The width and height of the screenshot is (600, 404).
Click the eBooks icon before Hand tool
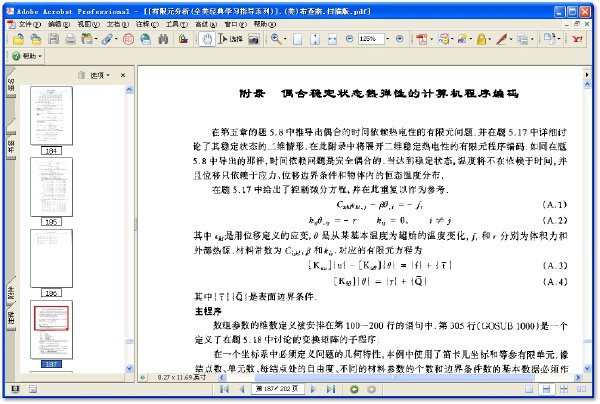click(x=183, y=39)
